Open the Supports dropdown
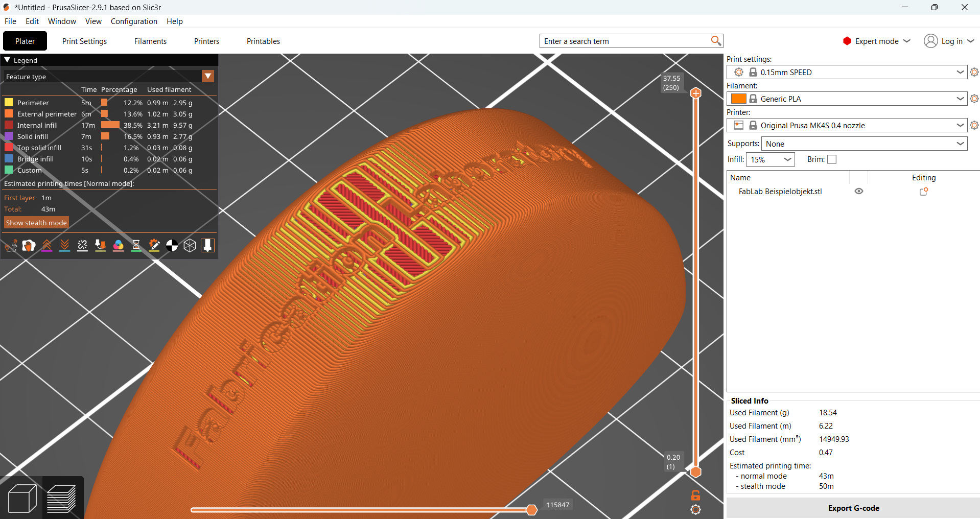Screen dimensions: 980x519 tap(865, 144)
